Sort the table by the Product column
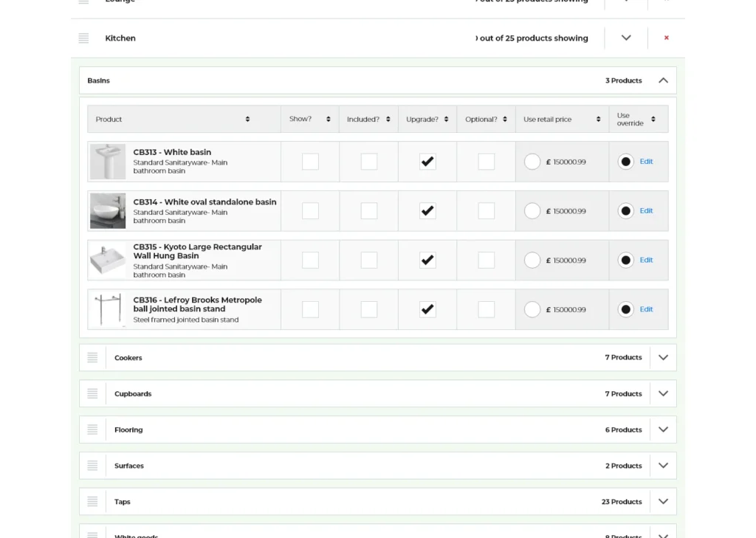 (x=247, y=120)
